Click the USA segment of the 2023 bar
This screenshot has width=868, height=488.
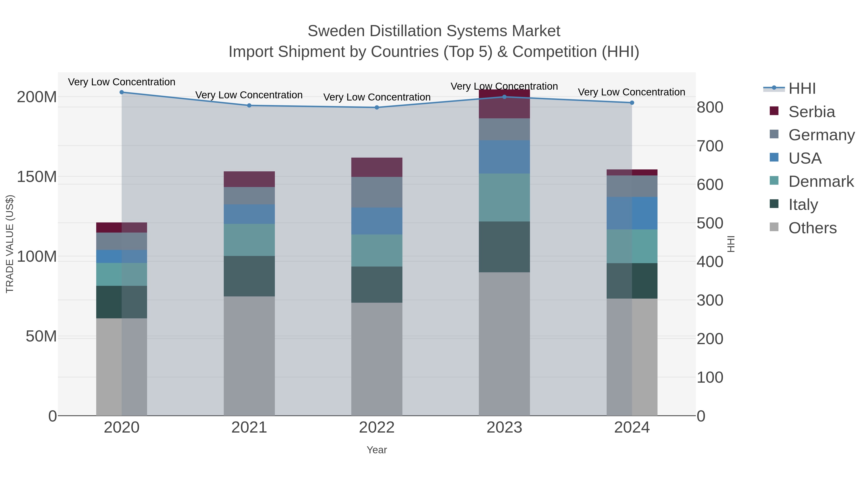pyautogui.click(x=504, y=157)
